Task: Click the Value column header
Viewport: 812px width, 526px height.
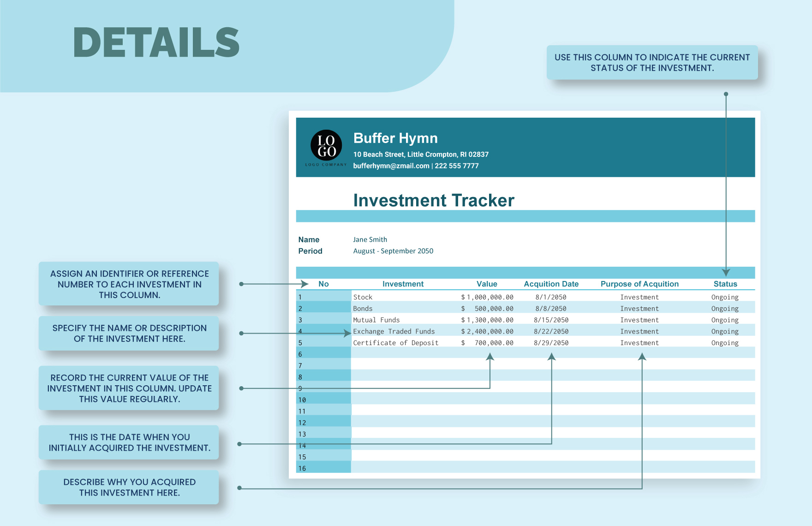Action: pos(487,284)
